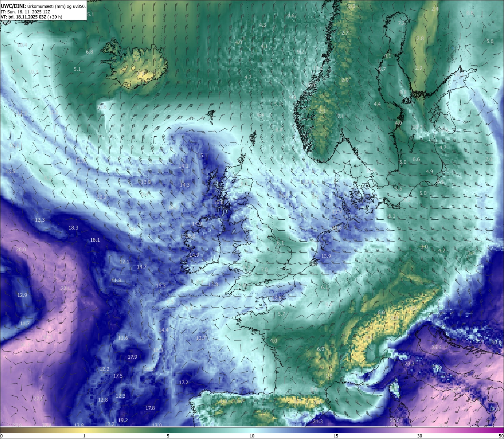Viewport: 504px width, 439px height.
Task: Click the map value '7.1' over southern Norway
Action: (341, 116)
